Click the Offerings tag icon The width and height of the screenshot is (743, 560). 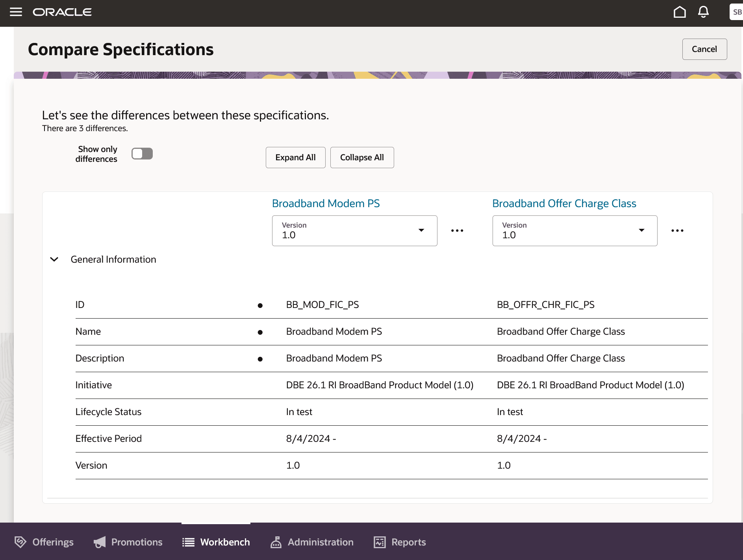20,542
